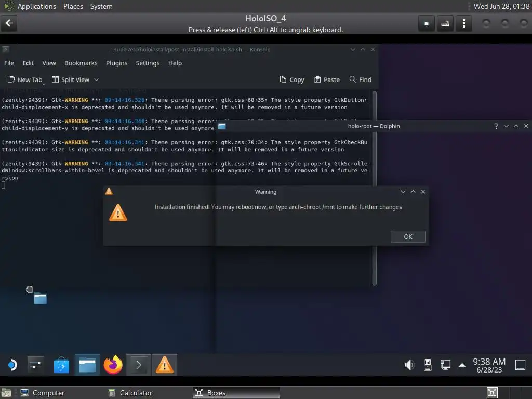Open host Applications menu
This screenshot has height=399, width=532.
pos(37,6)
